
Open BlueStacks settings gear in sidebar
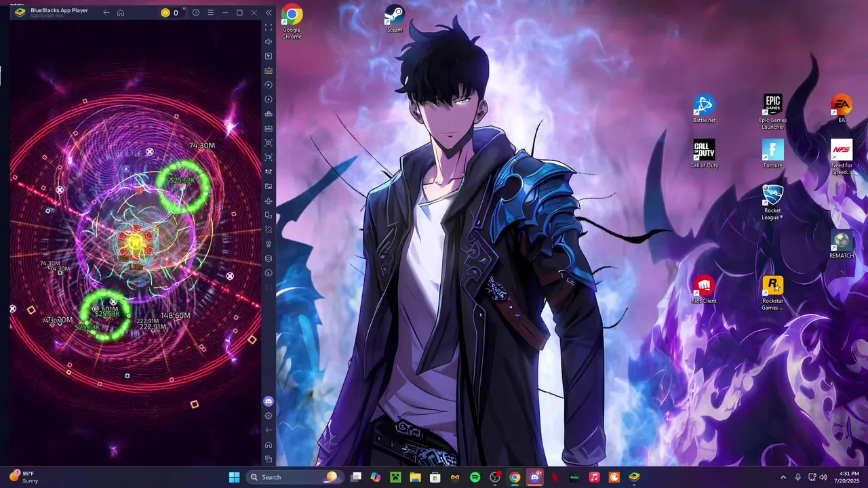[x=269, y=415]
